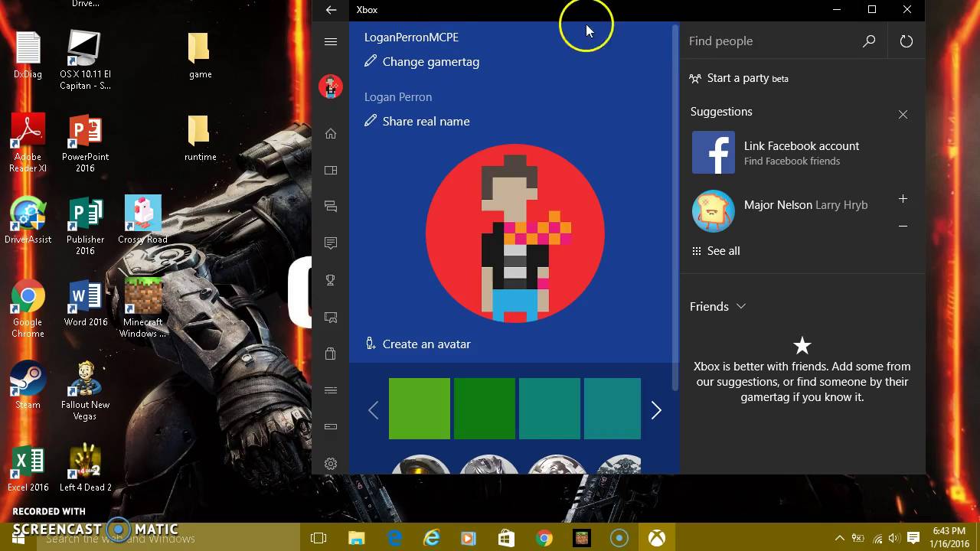Select the DriverAssist desktop icon

(x=28, y=221)
